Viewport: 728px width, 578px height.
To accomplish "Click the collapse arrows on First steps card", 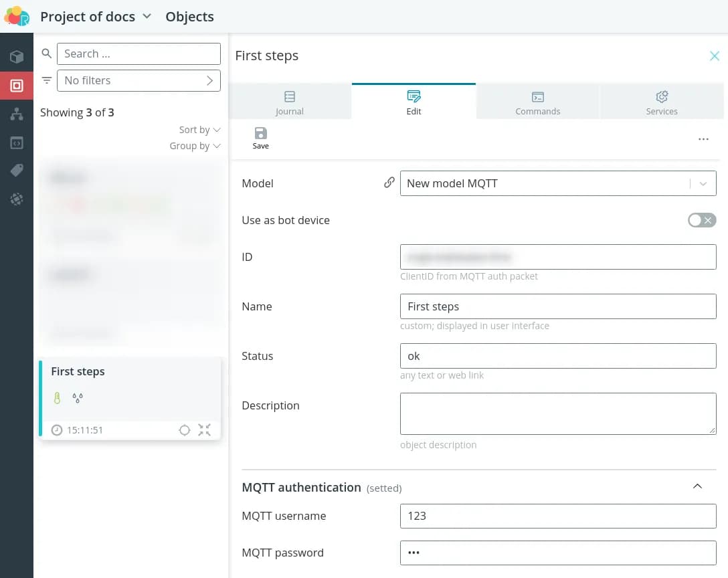I will (205, 430).
